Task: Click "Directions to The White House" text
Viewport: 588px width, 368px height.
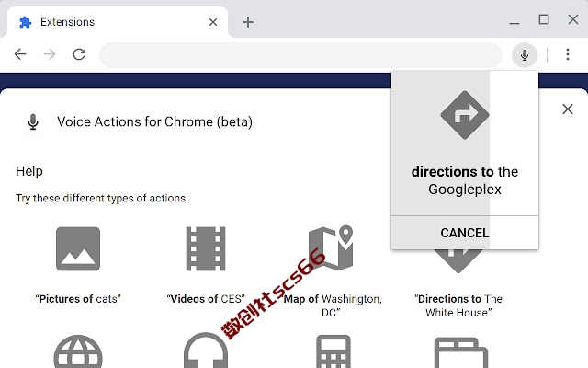Action: tap(458, 305)
